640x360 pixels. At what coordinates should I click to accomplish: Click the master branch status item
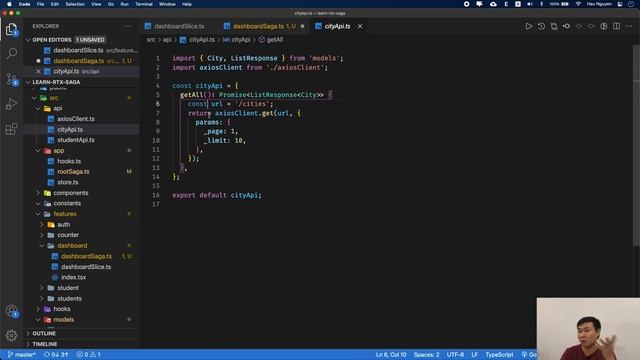[x=22, y=355]
